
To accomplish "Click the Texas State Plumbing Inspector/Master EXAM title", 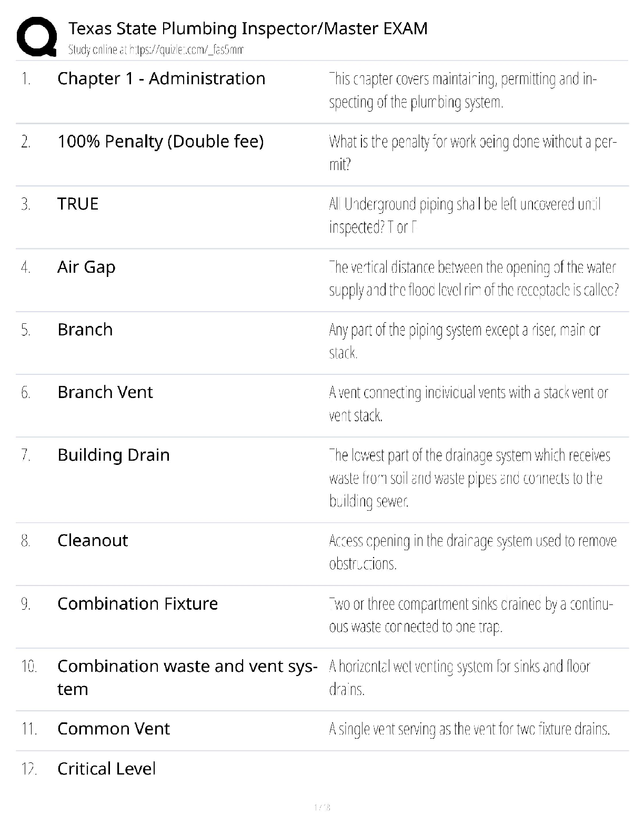I will pos(248,28).
